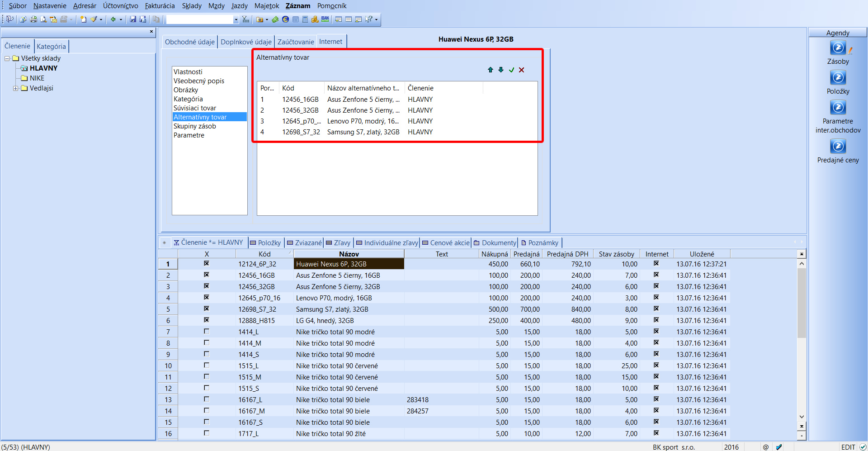The width and height of the screenshot is (868, 451).
Task: Confirm alternative item with green checkmark
Action: click(511, 70)
